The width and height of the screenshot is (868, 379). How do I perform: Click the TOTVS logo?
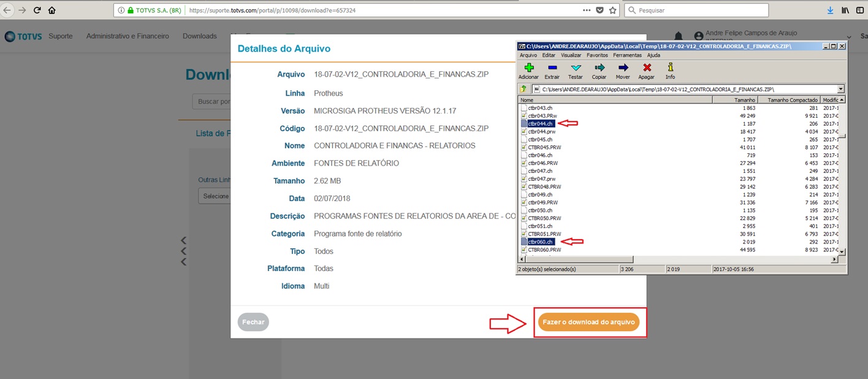coord(23,36)
